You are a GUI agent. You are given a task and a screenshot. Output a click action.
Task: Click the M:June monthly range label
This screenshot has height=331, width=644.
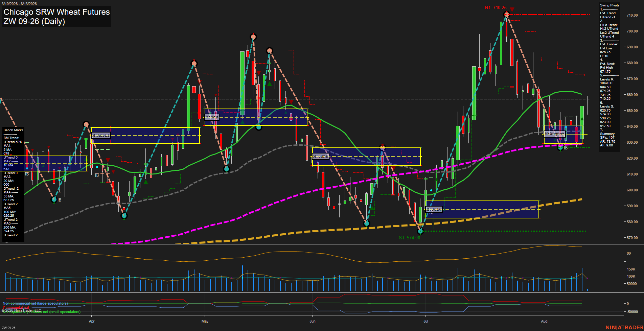[x=320, y=156]
